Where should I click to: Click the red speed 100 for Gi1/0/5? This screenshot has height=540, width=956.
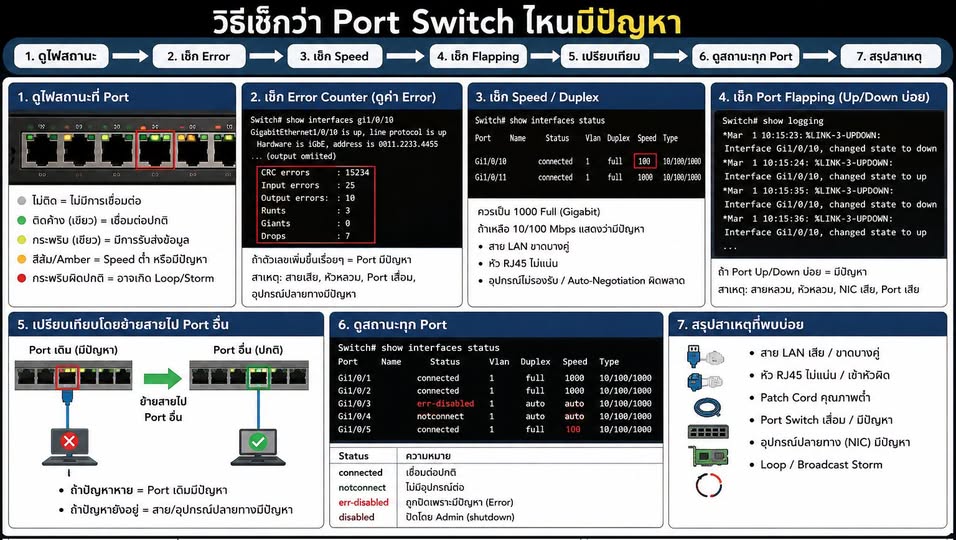pyautogui.click(x=573, y=429)
